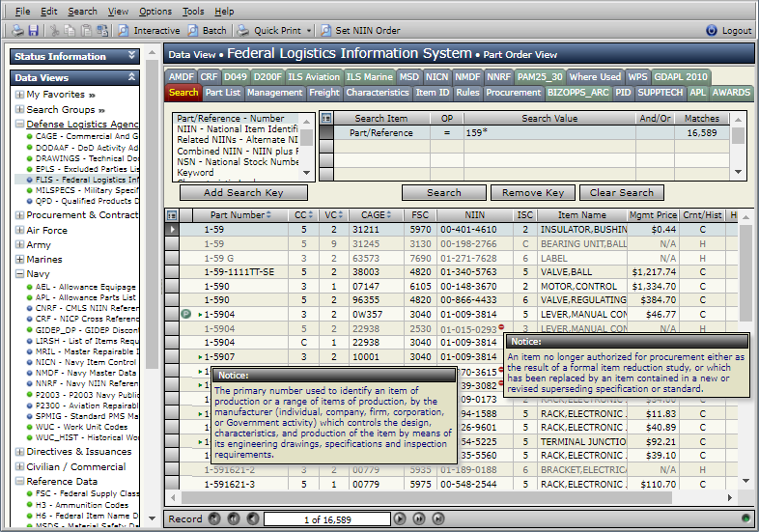Switch to Procurement tab
Image resolution: width=759 pixels, height=532 pixels.
tap(513, 93)
